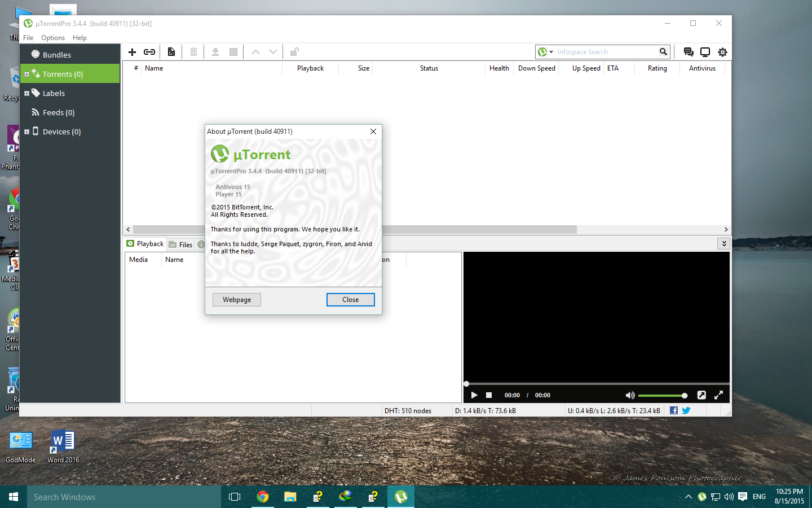Sort by the Size column header
The height and width of the screenshot is (508, 812).
point(355,68)
